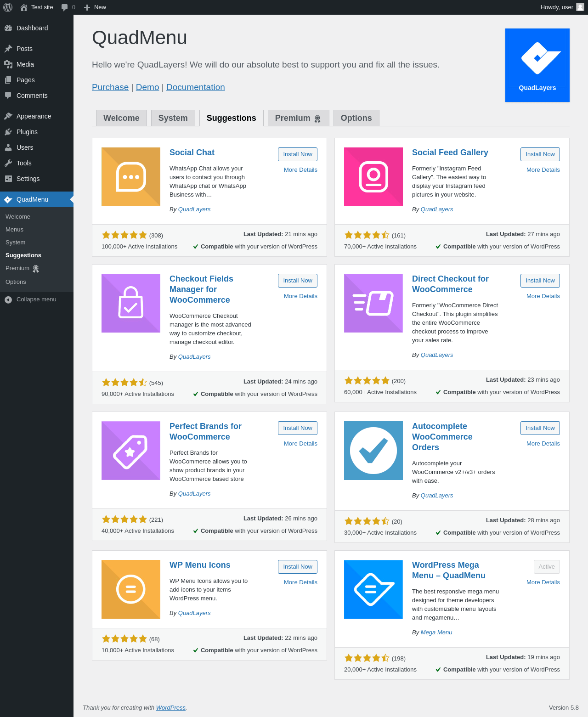Screen dimensions: 588x717
Task: Click the award ribbon icon in Premium submenu
Action: [x=36, y=269]
